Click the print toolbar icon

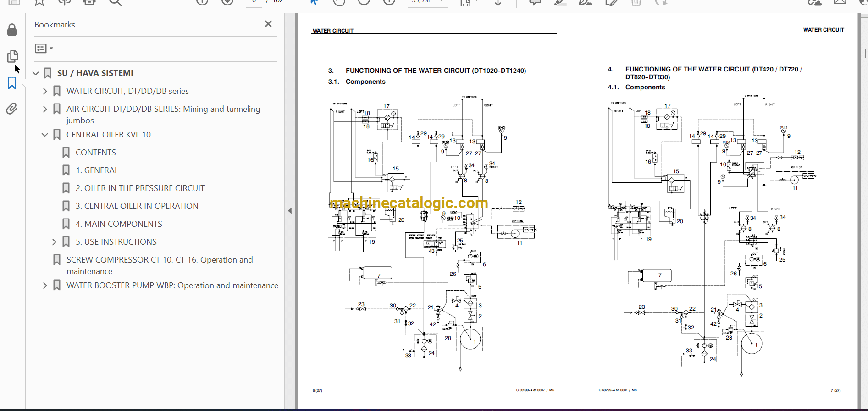pos(89,2)
